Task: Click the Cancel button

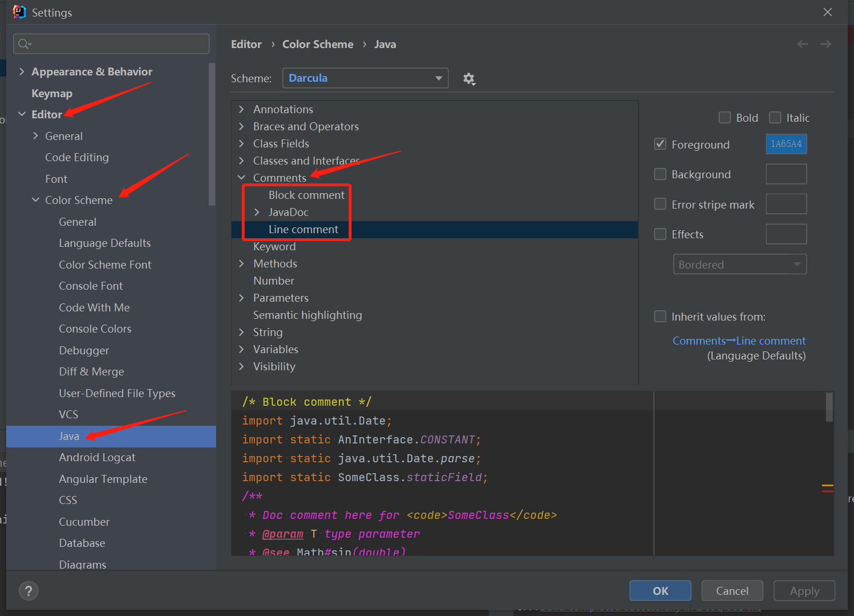Action: [732, 591]
